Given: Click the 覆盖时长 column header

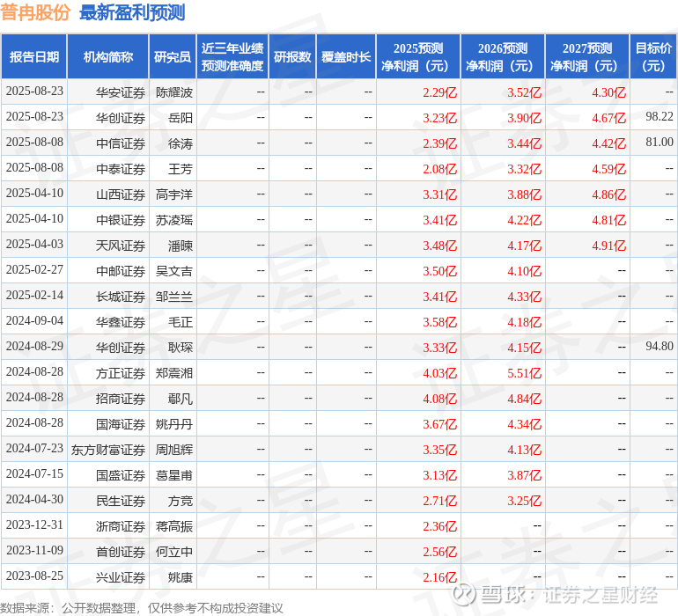Looking at the screenshot, I should 346,56.
